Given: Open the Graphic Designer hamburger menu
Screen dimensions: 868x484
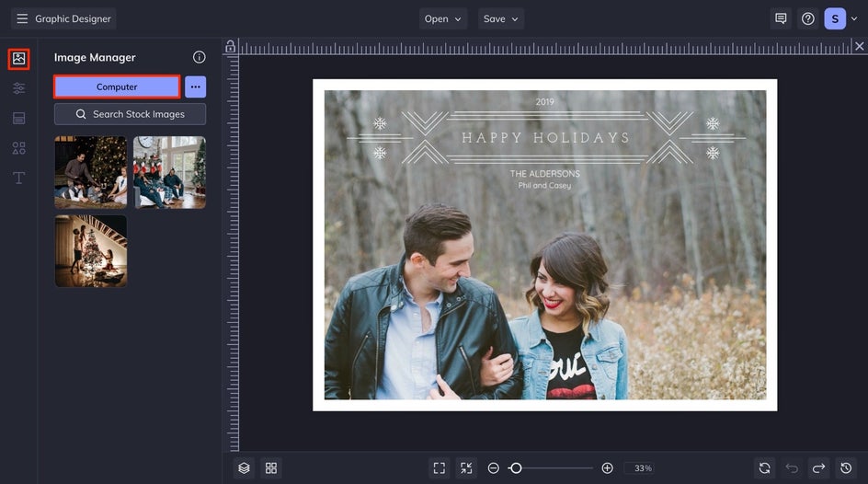Looking at the screenshot, I should click(22, 18).
